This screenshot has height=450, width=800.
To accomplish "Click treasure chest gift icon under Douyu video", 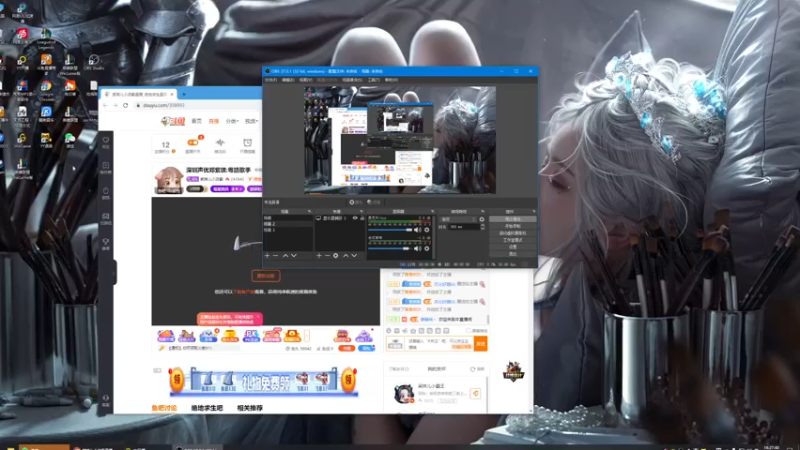I will [x=292, y=336].
